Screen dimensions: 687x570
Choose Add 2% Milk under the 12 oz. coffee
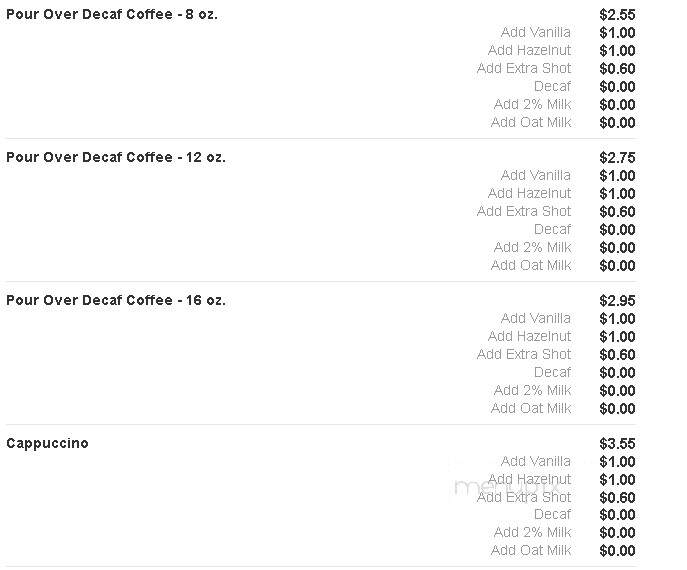(x=532, y=247)
